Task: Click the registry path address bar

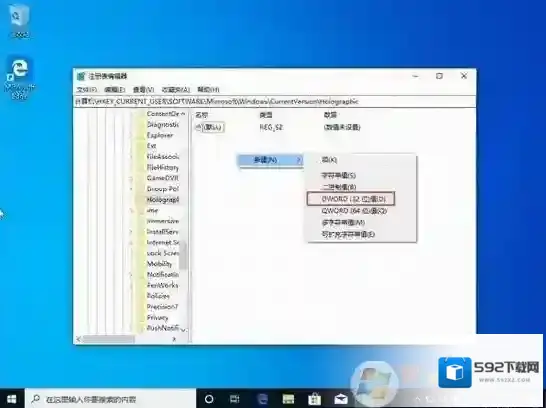Action: (x=274, y=102)
